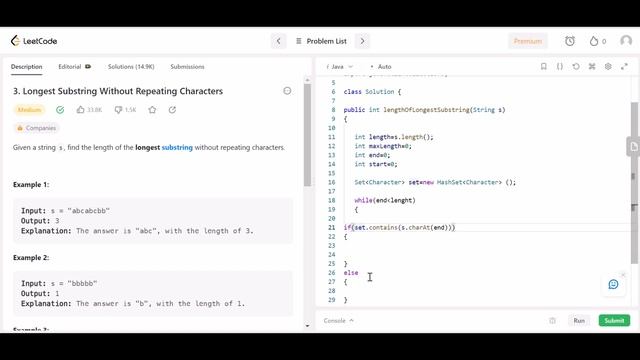Switch to the Submissions tab
This screenshot has width=640, height=360.
(x=187, y=67)
